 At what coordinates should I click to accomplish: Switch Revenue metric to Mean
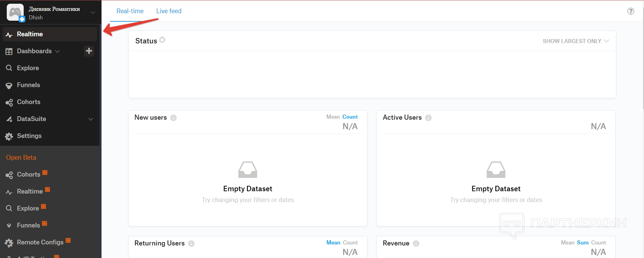568,243
